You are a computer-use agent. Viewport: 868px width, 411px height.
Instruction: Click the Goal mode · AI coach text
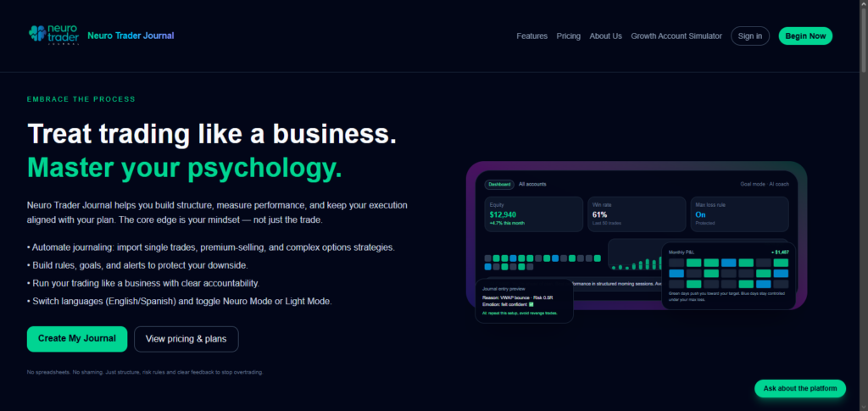pos(765,184)
